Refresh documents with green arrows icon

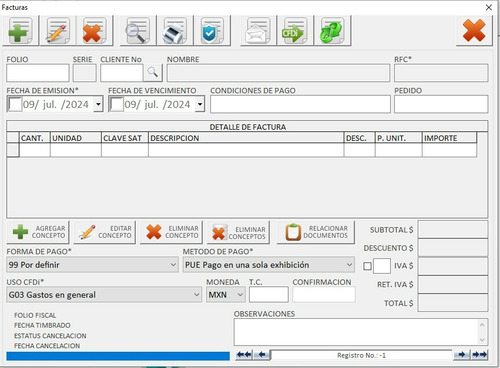(332, 31)
